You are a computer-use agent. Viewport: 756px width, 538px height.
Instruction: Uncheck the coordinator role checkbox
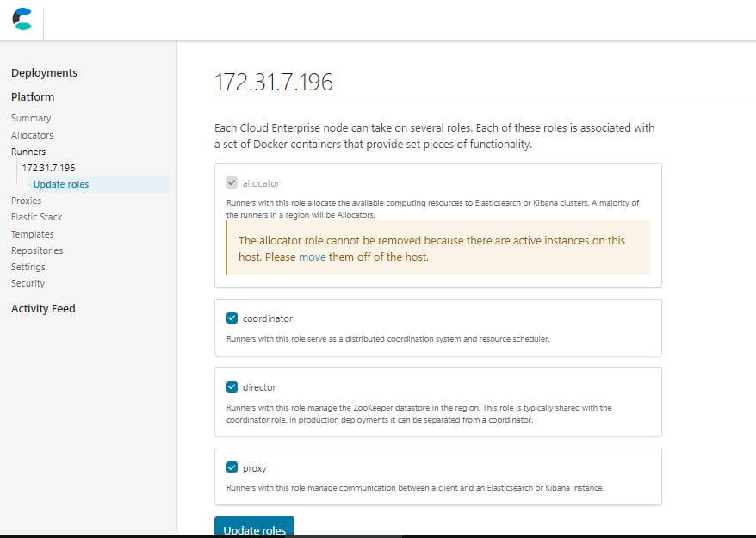[x=232, y=318]
